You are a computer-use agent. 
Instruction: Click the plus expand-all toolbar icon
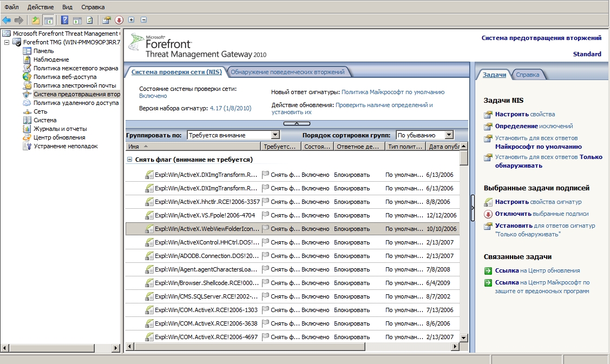click(x=131, y=19)
